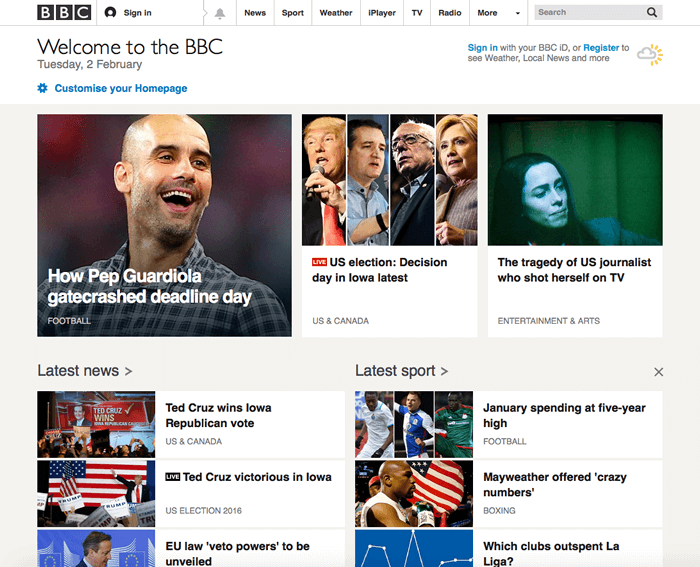
Task: Expand the More menu dropdown
Action: (x=517, y=14)
